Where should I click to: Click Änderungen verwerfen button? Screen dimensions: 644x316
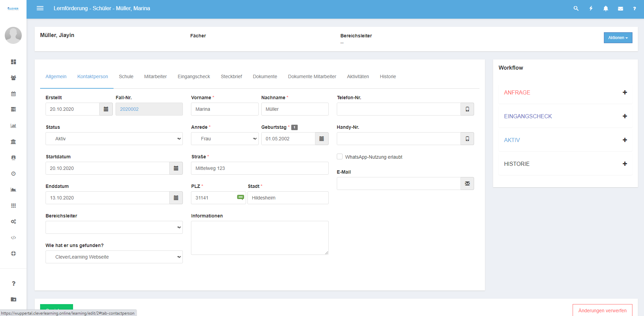tap(602, 310)
